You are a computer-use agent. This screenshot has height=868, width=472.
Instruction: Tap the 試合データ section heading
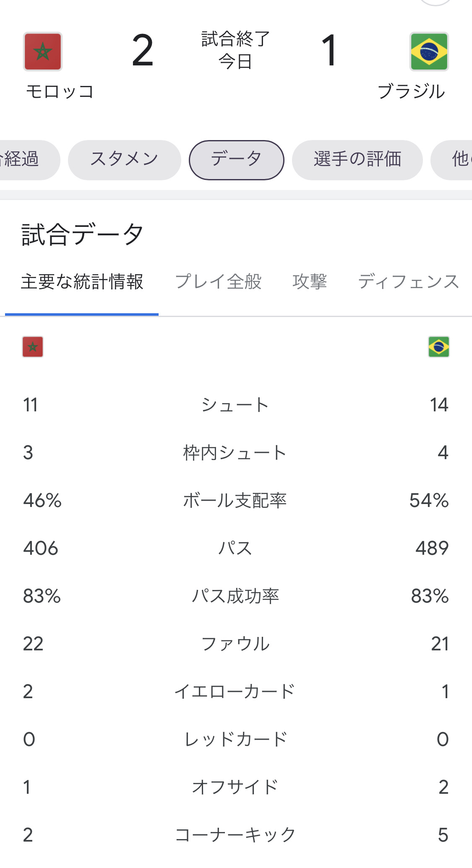coord(83,234)
